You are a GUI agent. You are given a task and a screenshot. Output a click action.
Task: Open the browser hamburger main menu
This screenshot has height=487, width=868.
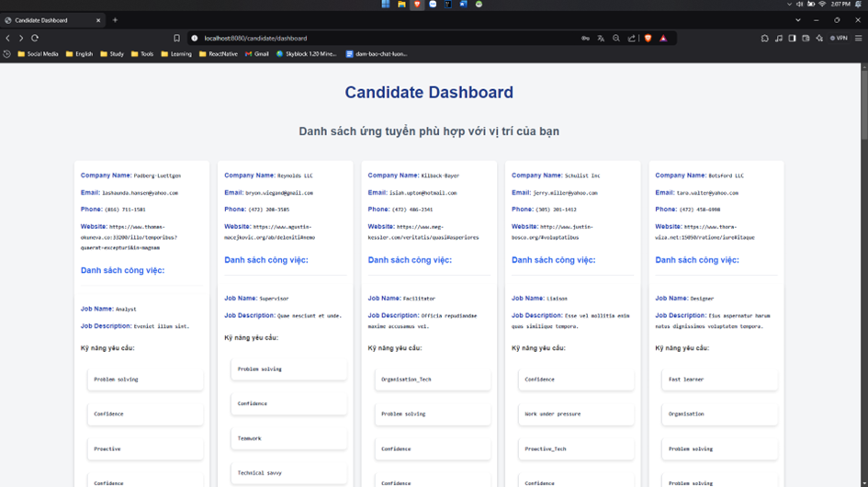pos(859,39)
